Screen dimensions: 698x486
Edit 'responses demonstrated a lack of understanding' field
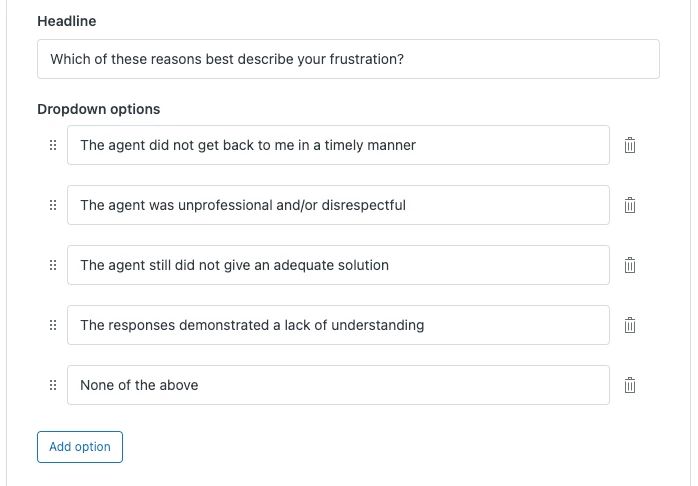[338, 325]
